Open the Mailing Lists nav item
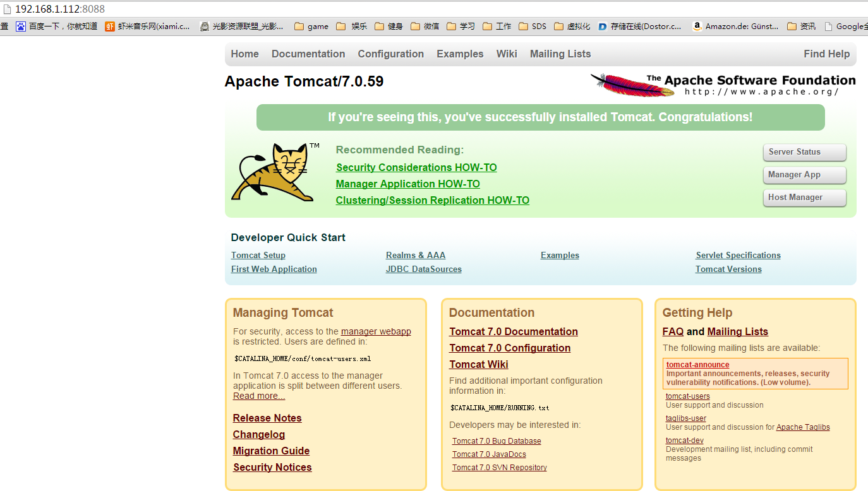Image resolution: width=868 pixels, height=491 pixels. (560, 54)
